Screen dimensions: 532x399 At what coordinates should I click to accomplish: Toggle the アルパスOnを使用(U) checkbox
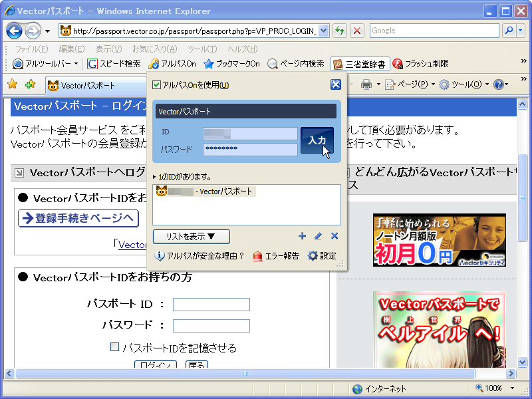(x=156, y=85)
